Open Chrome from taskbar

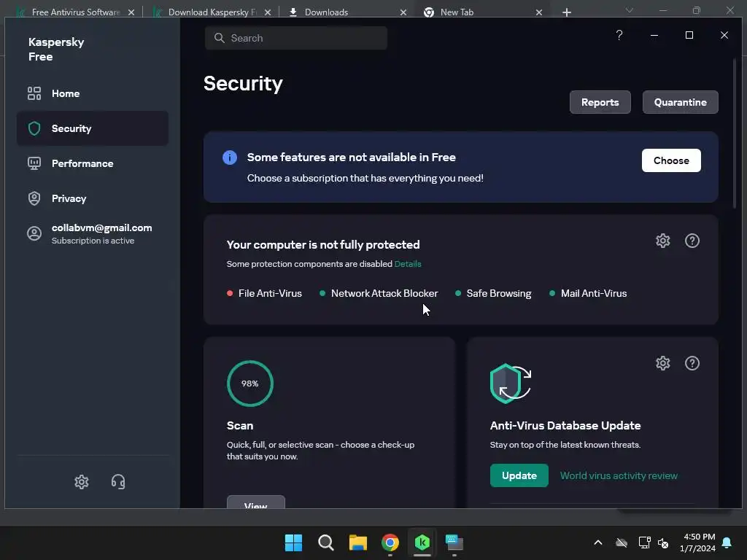pos(390,542)
